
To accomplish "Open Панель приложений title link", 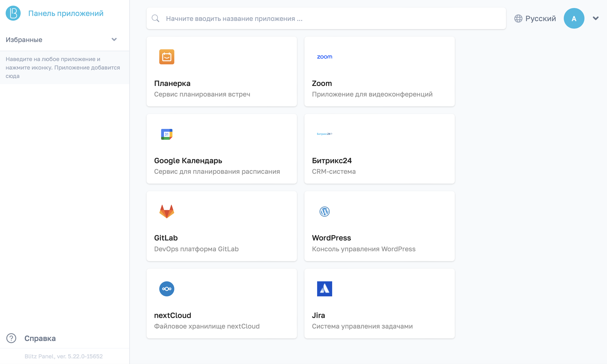I will pyautogui.click(x=66, y=13).
